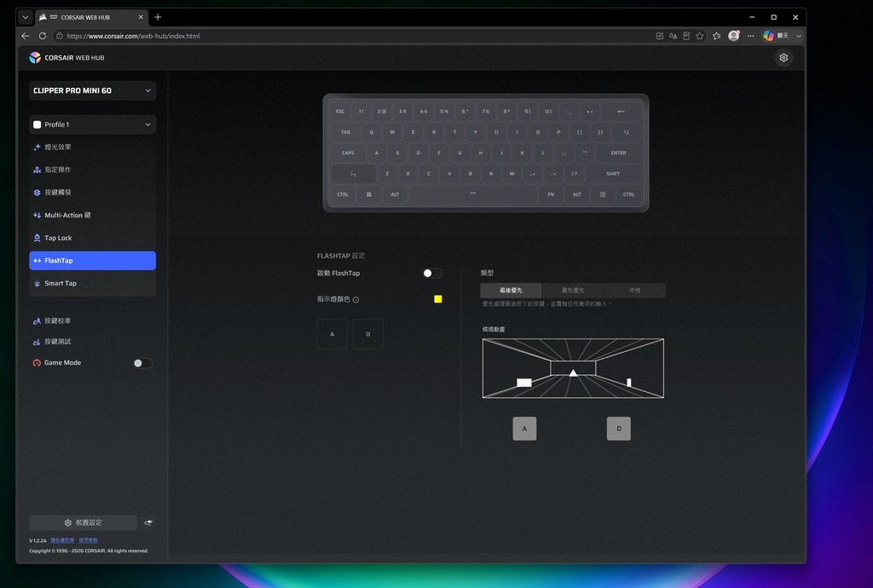Click the browser address bar URL
873x588 pixels.
point(133,36)
